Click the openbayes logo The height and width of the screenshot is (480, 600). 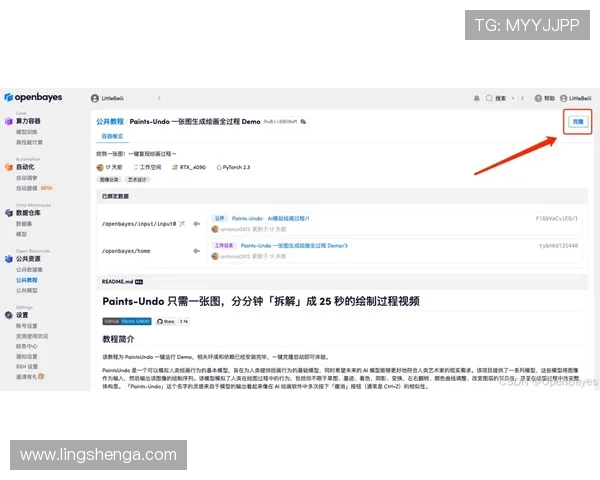click(33, 98)
